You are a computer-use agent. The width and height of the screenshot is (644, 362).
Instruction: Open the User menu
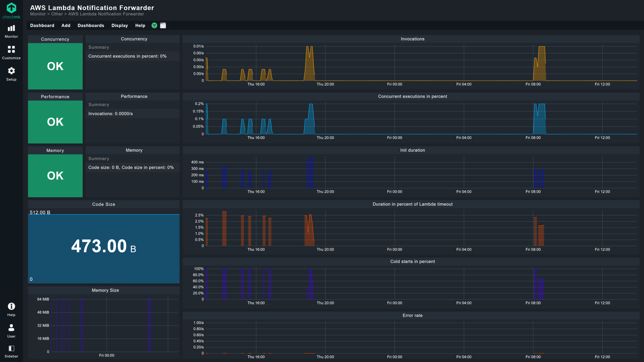tap(11, 331)
